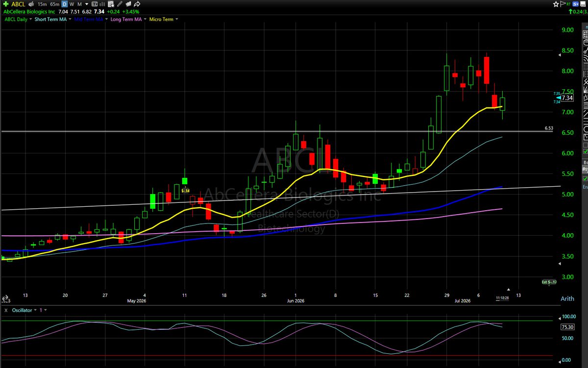Screen dimensions: 588x368
Task: Click the AbCellera Biologics Inc company name
Action: pyautogui.click(x=29, y=12)
